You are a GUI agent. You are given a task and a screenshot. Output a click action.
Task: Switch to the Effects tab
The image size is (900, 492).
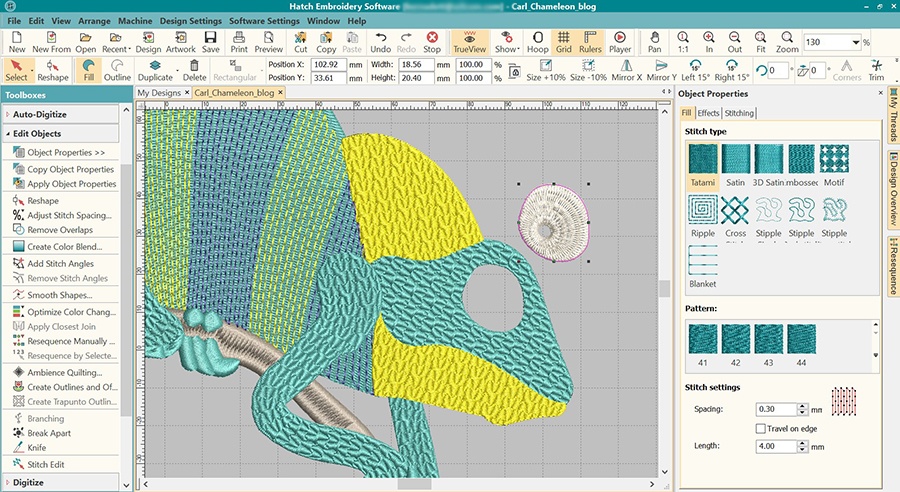[708, 113]
